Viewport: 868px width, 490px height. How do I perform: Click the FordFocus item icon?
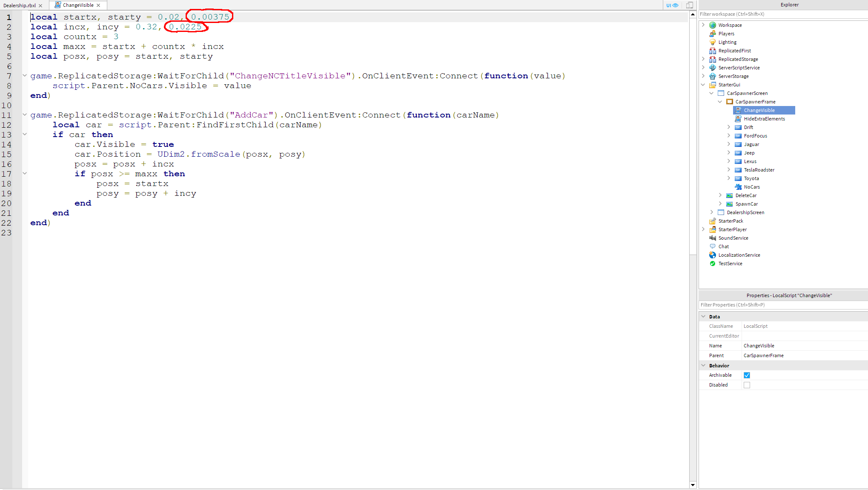pos(738,136)
